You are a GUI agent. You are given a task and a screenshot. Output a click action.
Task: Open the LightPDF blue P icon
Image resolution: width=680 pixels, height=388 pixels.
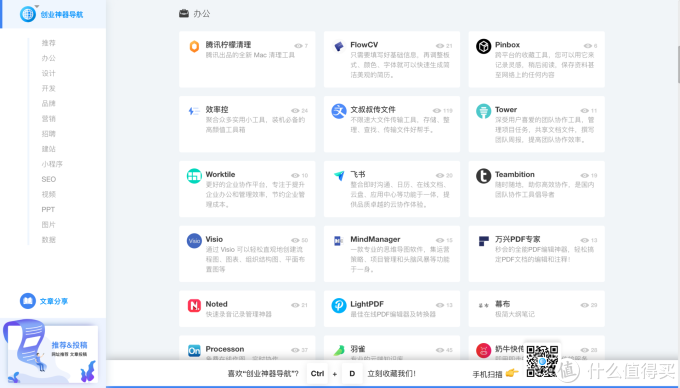coord(339,306)
